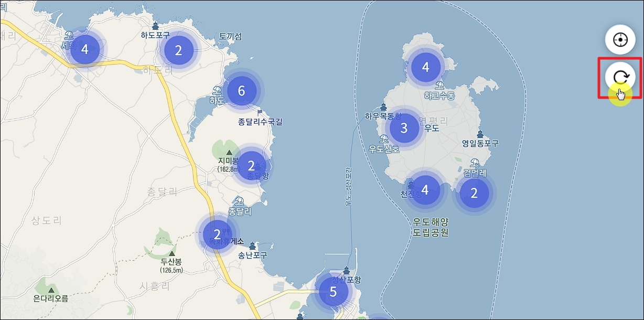Click the current location crosshair button
The height and width of the screenshot is (320, 644).
[620, 39]
